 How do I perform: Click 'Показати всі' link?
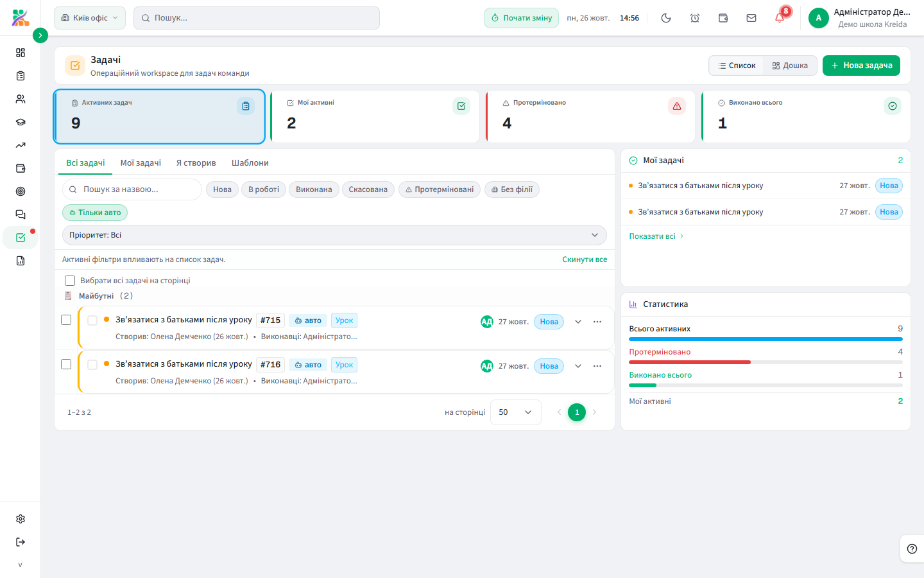pyautogui.click(x=656, y=236)
